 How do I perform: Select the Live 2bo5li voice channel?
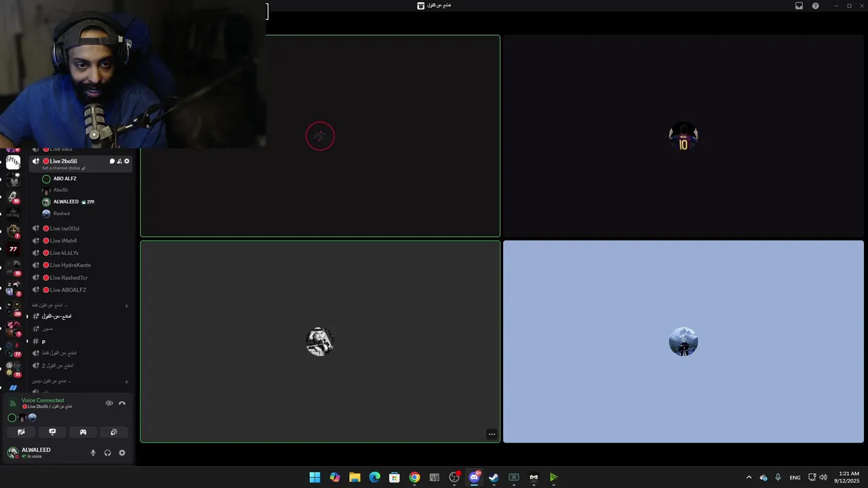[63, 161]
